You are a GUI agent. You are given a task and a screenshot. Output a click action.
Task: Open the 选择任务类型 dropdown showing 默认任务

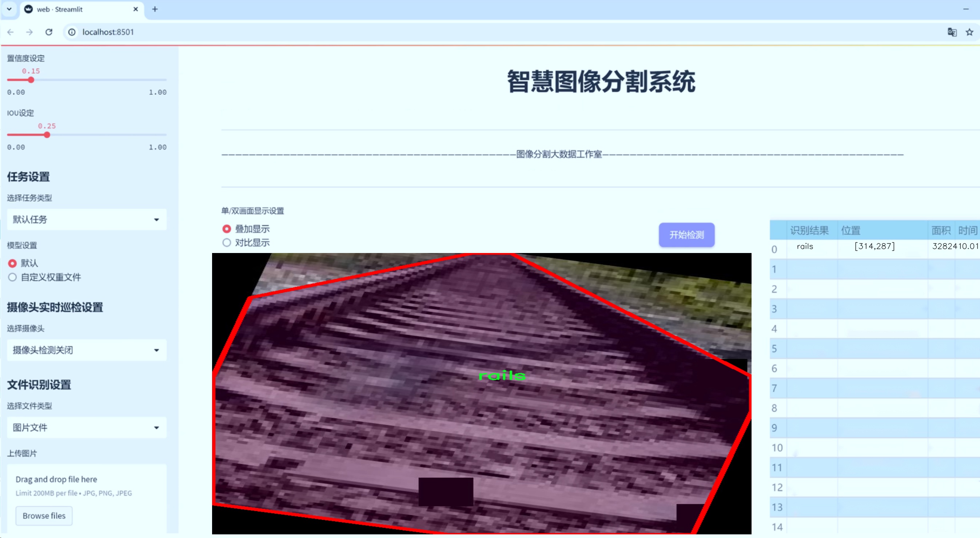[86, 220]
